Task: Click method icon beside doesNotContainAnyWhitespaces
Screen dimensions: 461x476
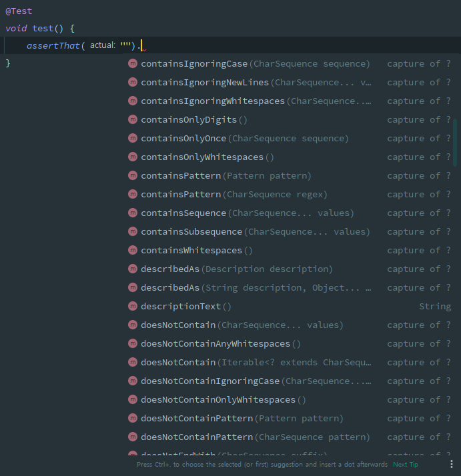Action: coord(133,343)
